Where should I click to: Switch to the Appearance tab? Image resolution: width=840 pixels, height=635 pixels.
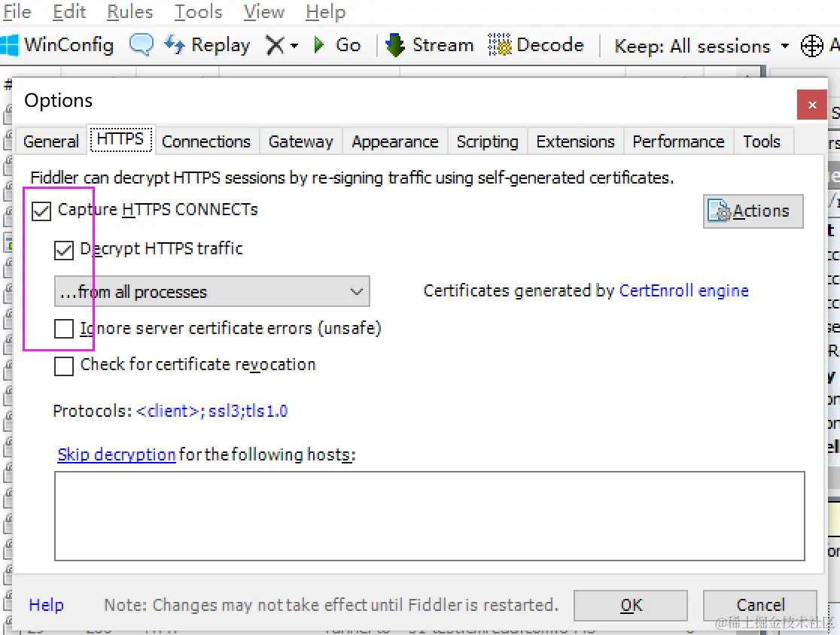(x=395, y=142)
